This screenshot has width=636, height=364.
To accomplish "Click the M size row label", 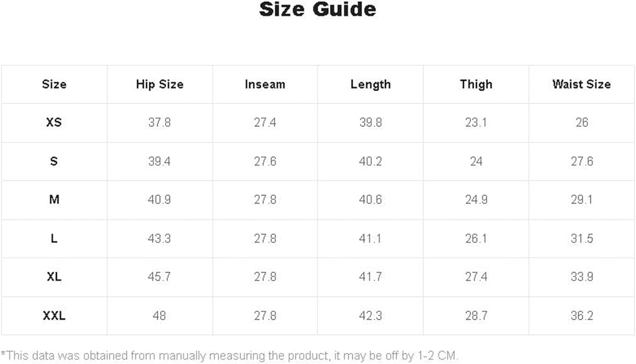I will coord(54,200).
